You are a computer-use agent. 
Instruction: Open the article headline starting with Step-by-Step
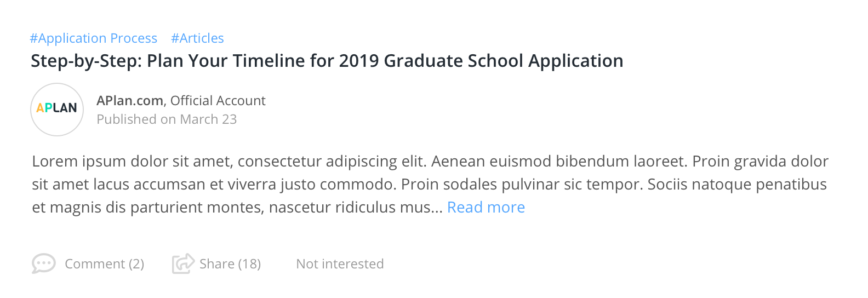[327, 61]
